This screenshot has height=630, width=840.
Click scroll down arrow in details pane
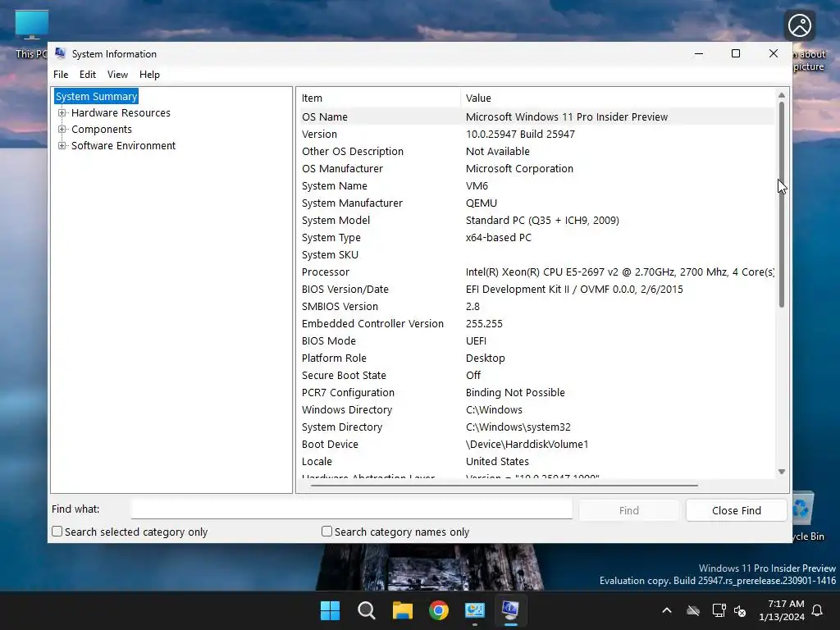[x=782, y=472]
